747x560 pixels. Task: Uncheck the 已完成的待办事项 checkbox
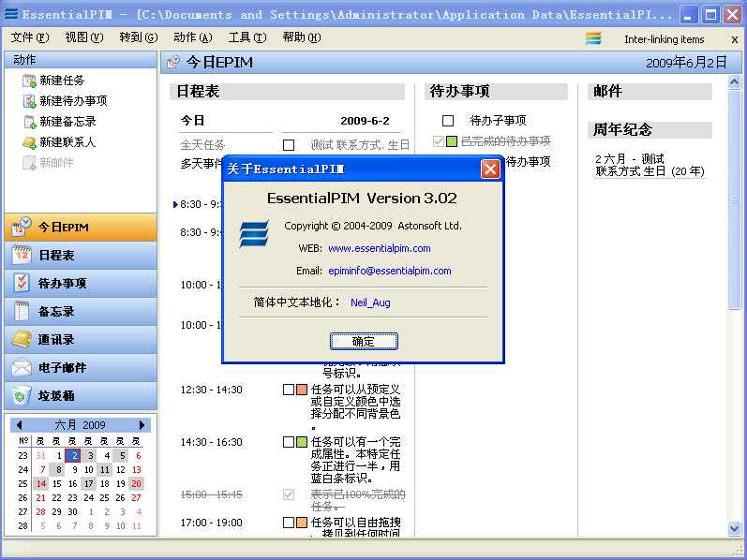click(439, 141)
